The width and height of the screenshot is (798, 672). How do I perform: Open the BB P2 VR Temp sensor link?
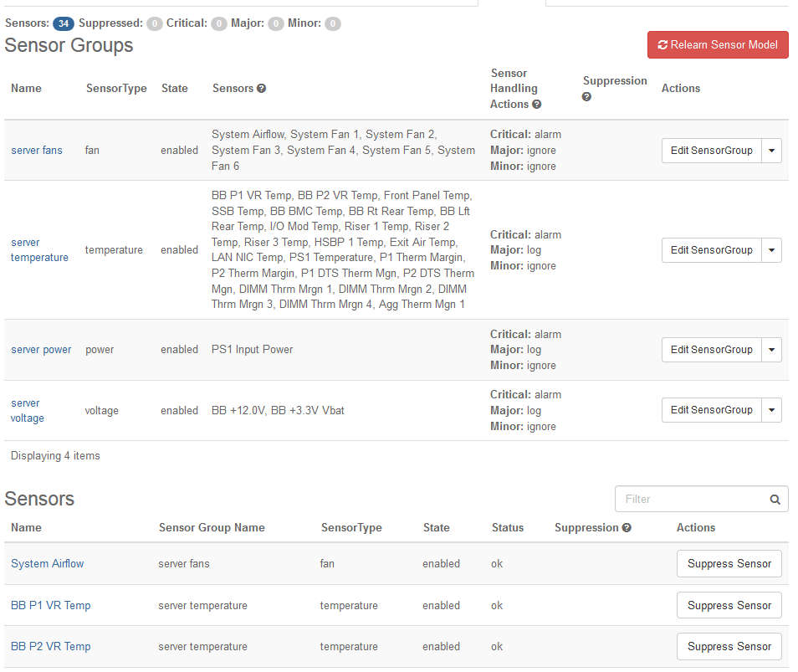coord(51,647)
